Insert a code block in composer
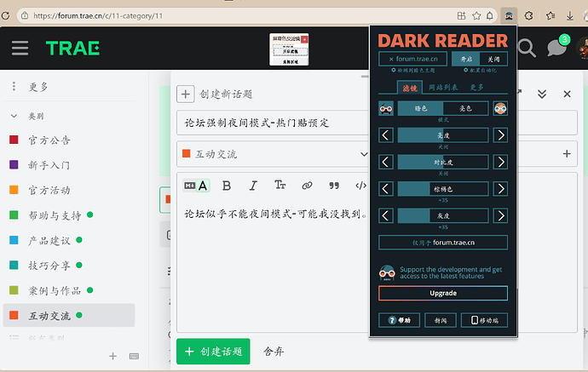The height and width of the screenshot is (372, 588). click(360, 186)
